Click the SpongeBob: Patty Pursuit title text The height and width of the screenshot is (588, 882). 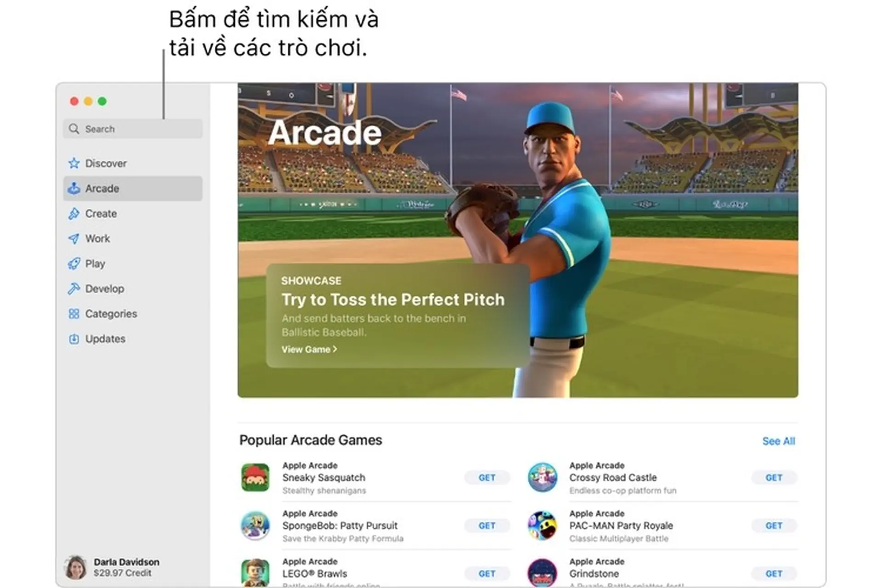[x=340, y=526]
